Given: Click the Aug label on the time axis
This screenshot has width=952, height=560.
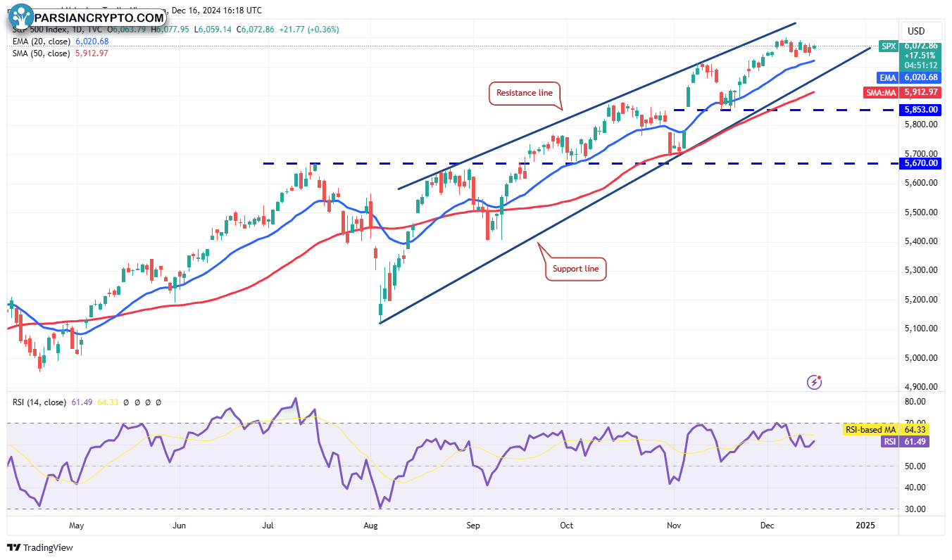Looking at the screenshot, I should click(372, 525).
